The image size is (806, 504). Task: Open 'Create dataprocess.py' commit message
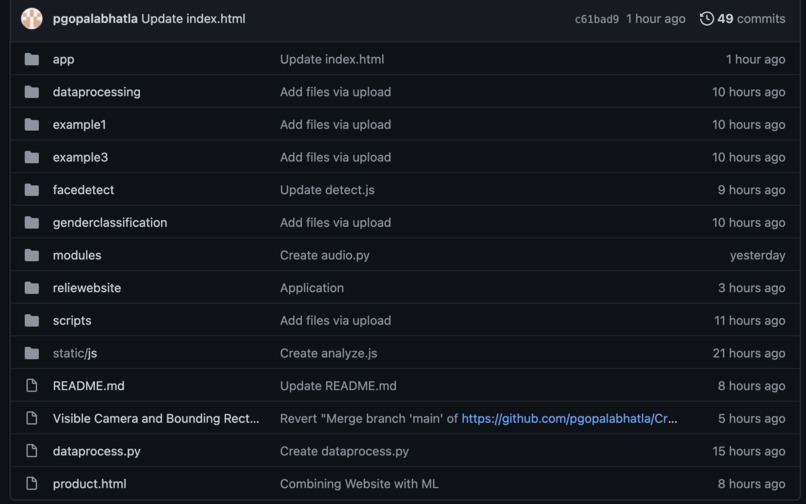point(344,452)
